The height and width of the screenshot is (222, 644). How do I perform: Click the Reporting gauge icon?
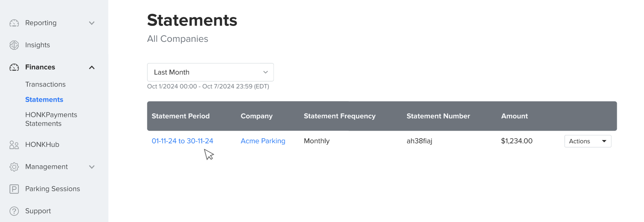(x=14, y=23)
